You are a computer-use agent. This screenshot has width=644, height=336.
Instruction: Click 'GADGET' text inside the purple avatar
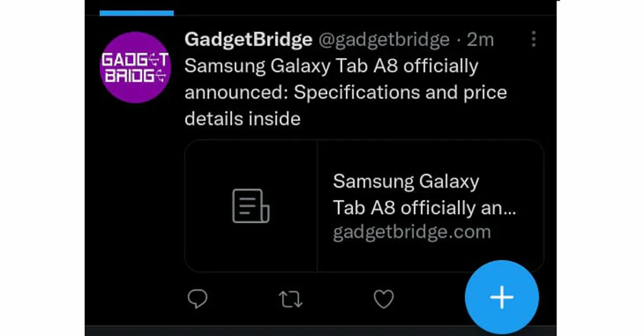click(x=135, y=60)
